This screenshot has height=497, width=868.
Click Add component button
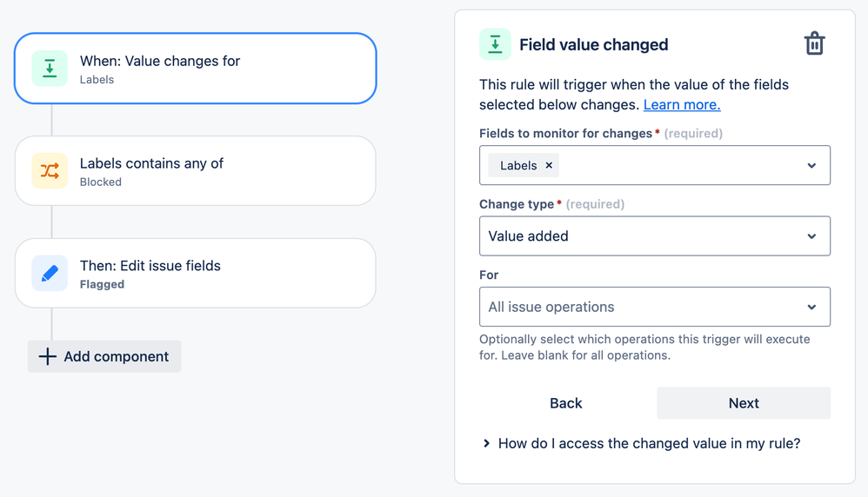tap(104, 356)
